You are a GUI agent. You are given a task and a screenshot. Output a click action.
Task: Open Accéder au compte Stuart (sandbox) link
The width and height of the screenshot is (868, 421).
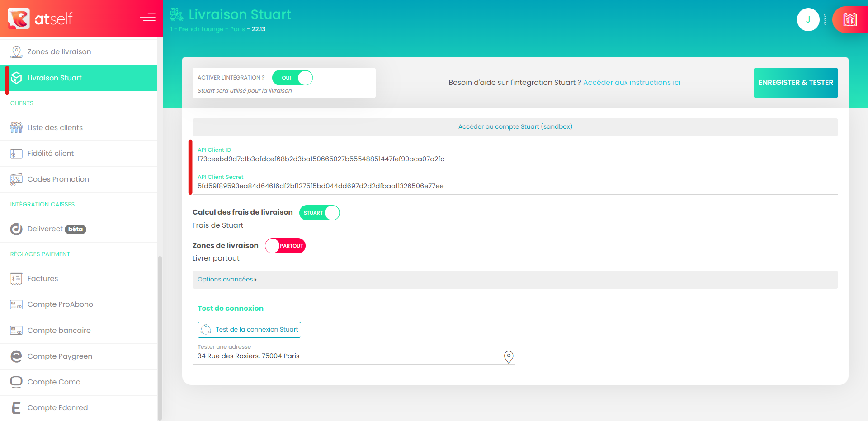[515, 127]
